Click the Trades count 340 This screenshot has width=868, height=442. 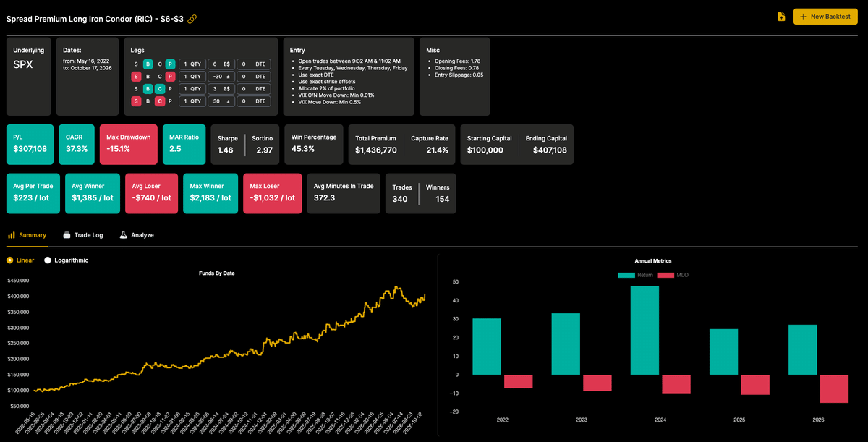[401, 197]
